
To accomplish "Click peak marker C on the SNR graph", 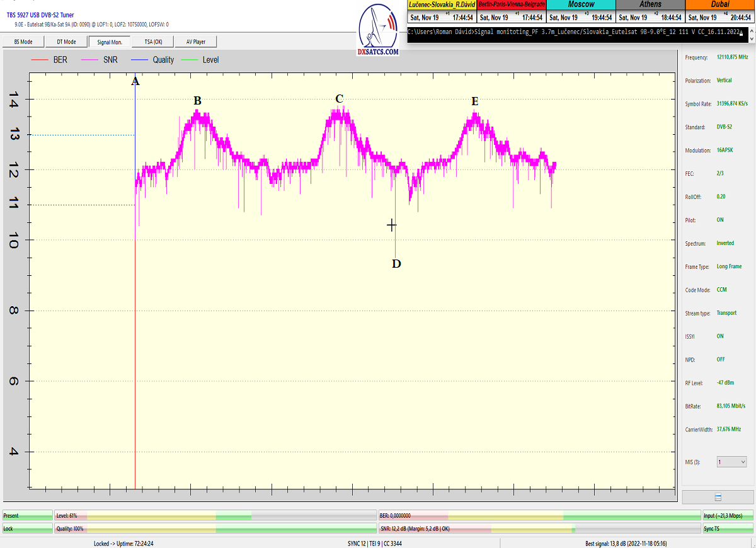I will (x=340, y=98).
